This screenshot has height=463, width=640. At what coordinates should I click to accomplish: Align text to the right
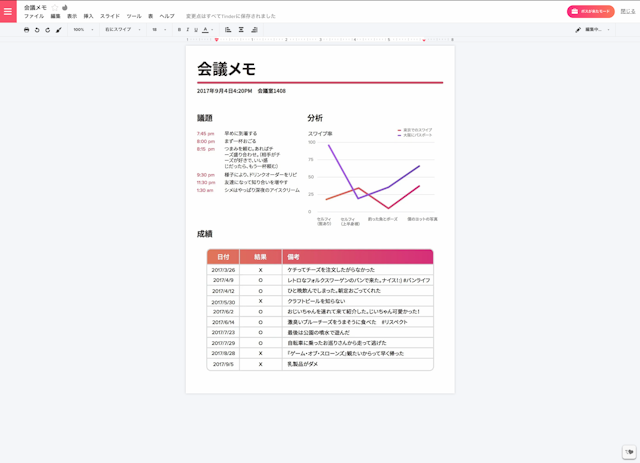(x=254, y=30)
